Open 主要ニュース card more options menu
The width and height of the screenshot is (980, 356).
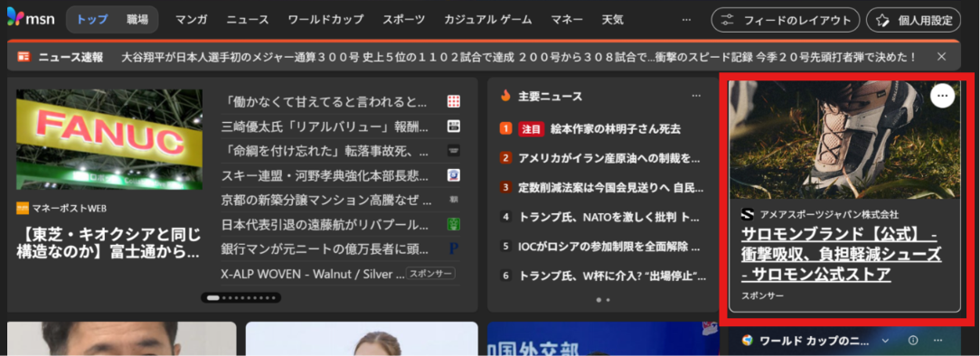pyautogui.click(x=696, y=96)
